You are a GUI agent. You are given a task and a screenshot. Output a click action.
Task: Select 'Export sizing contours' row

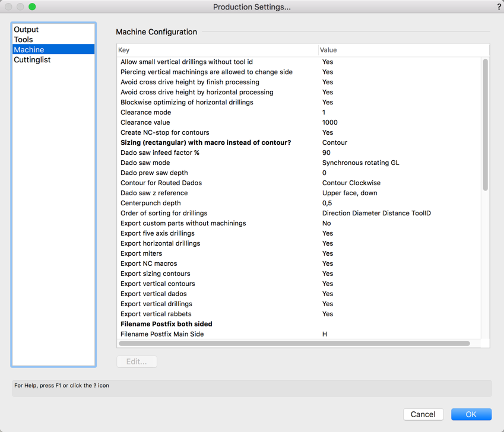299,274
